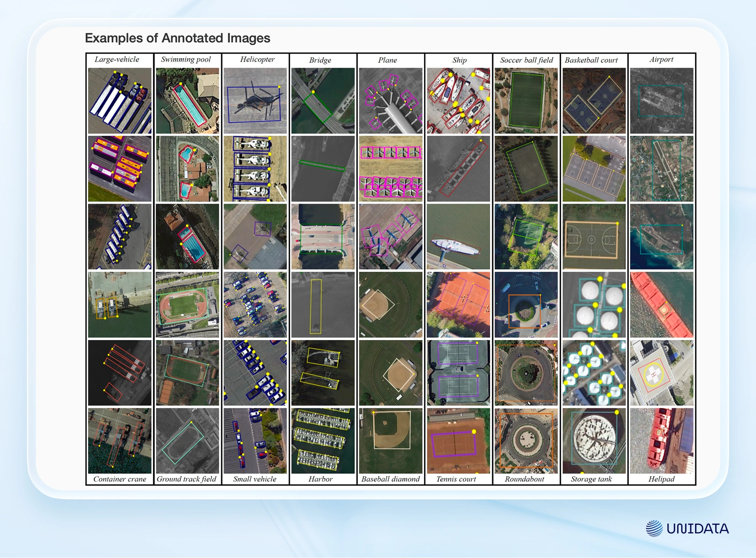Open the white yacht ship thumbnail
756x558 pixels.
[x=458, y=237]
